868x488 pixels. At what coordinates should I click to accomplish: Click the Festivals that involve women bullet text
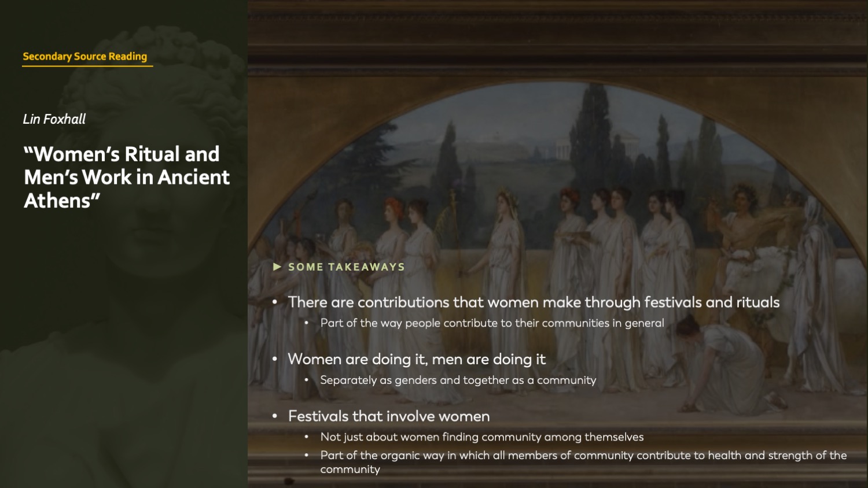click(388, 416)
